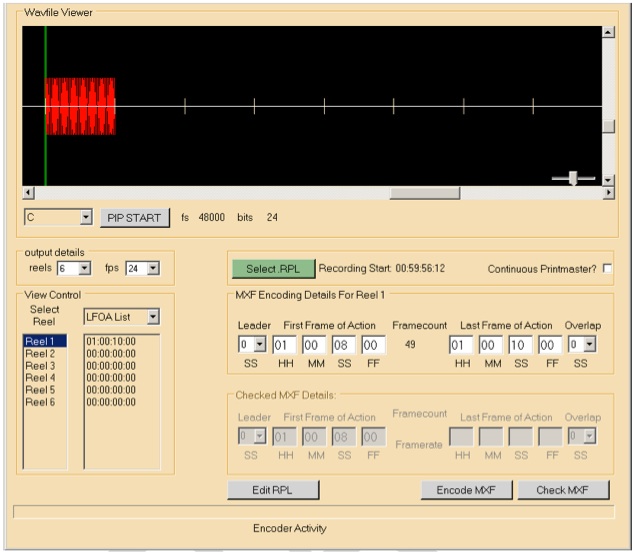Enable the Continuous Printmaster checkbox

click(x=607, y=269)
